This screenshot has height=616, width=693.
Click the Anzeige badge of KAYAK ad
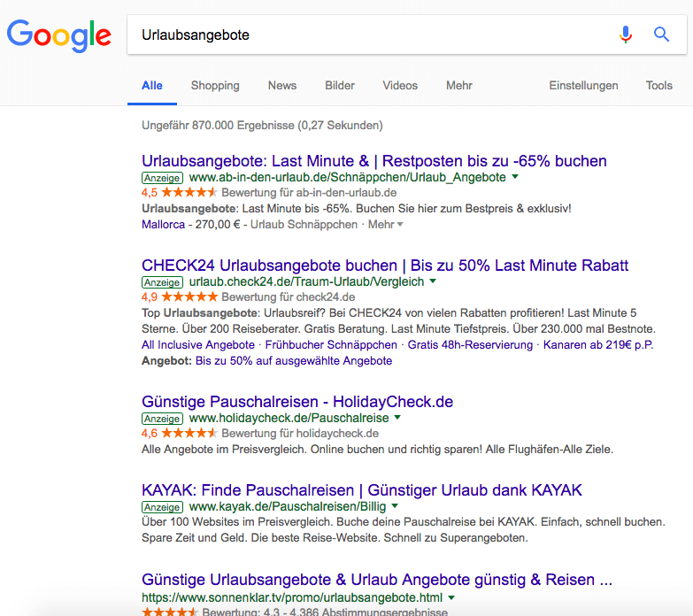pyautogui.click(x=162, y=507)
